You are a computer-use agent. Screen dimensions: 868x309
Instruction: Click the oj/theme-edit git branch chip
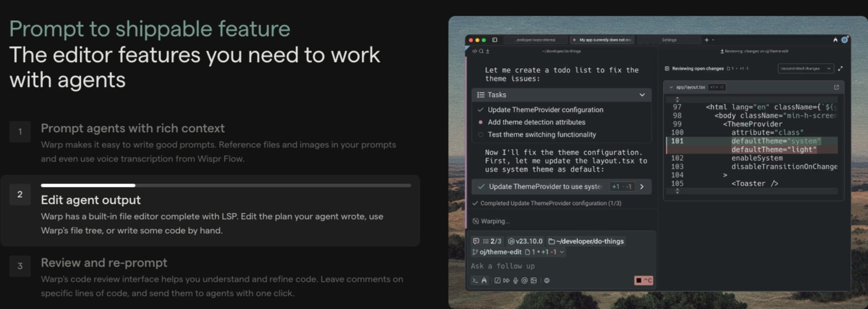point(497,252)
